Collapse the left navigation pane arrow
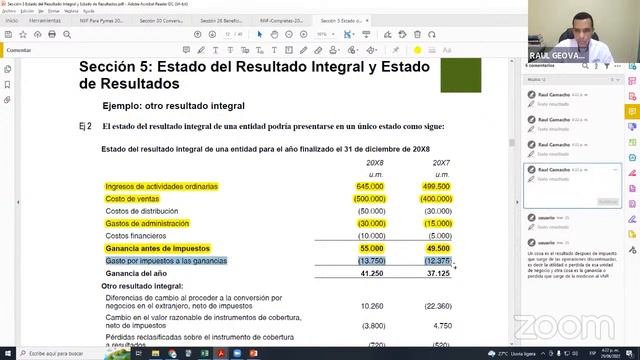 [18, 202]
